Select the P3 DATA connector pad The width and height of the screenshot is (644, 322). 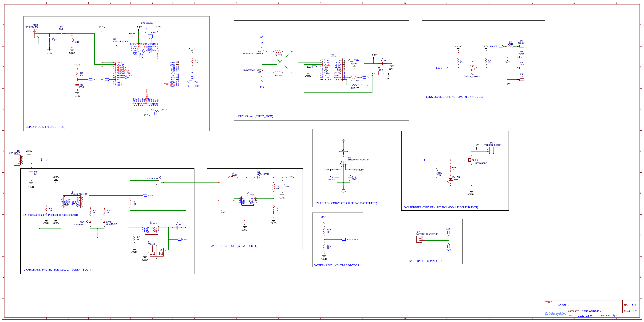522,68
